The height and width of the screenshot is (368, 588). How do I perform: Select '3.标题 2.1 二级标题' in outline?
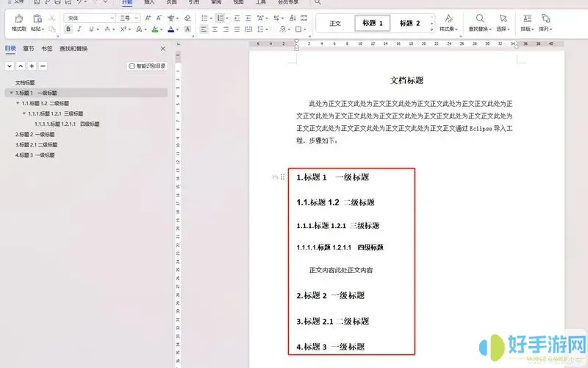[36, 144]
